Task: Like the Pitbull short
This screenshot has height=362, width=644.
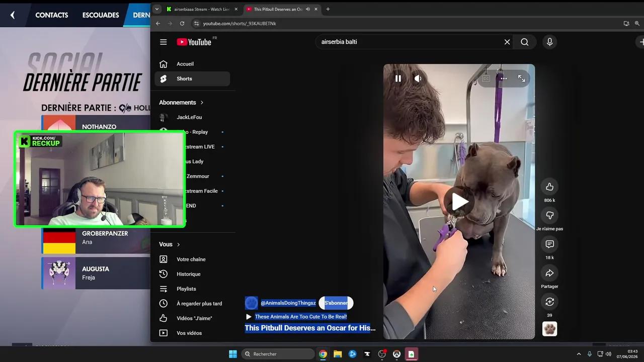Action: pyautogui.click(x=549, y=187)
